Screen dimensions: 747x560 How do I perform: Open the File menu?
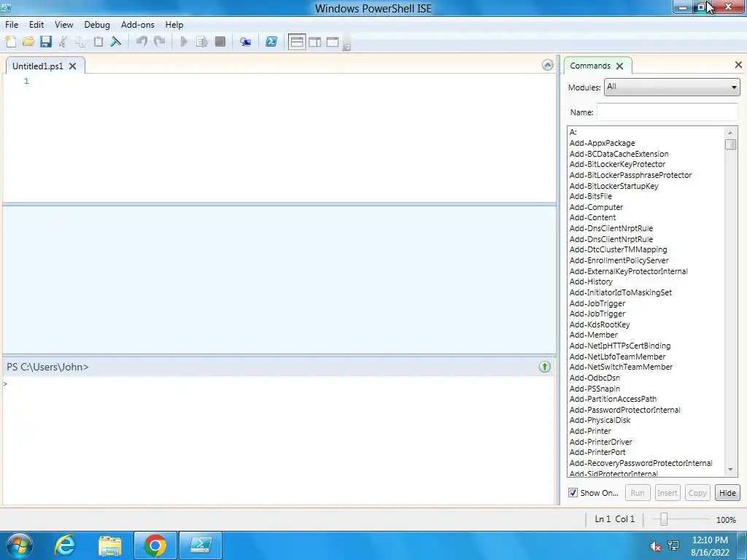(12, 25)
